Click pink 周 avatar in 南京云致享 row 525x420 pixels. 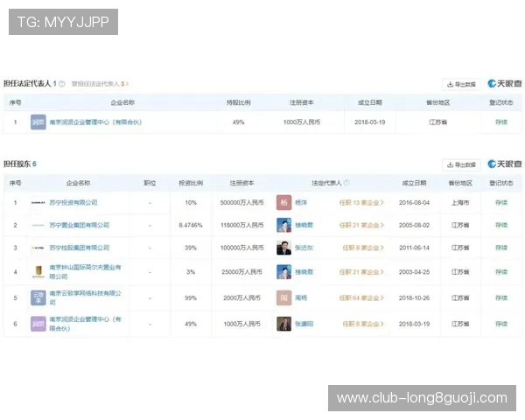(283, 297)
